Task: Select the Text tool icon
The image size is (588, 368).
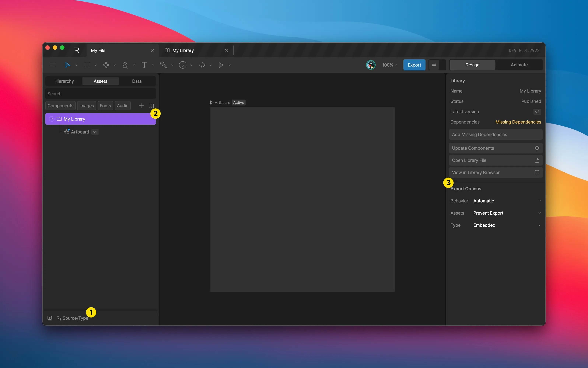Action: pos(144,65)
